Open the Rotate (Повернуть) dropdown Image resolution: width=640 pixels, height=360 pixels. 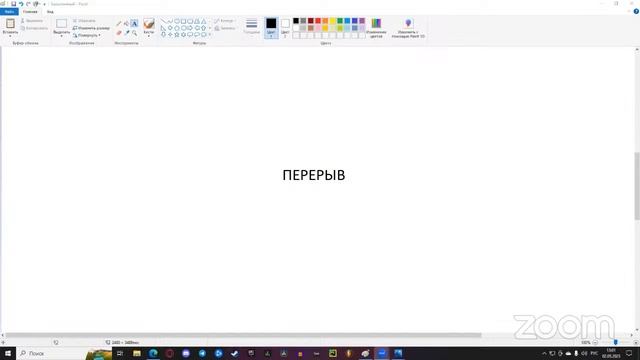pyautogui.click(x=87, y=36)
